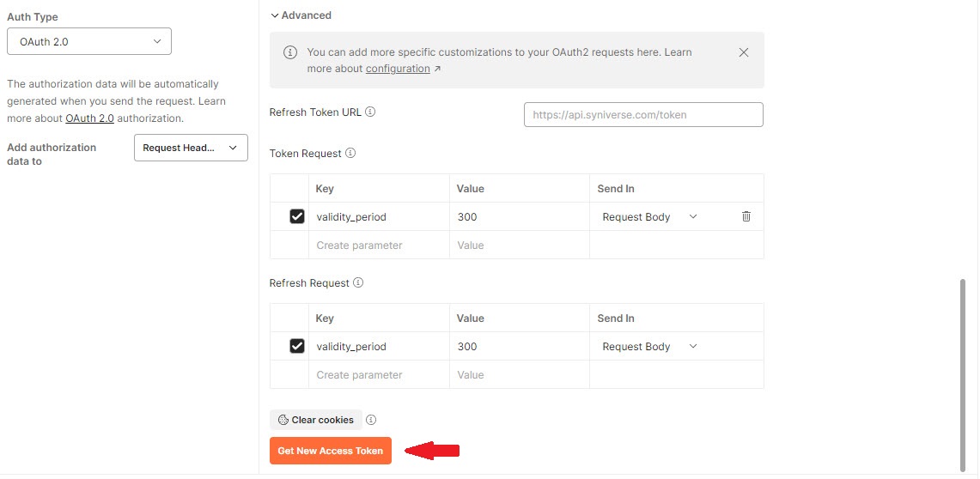980x479 pixels.
Task: Open the Add authorization data to dropdown
Action: coord(191,148)
